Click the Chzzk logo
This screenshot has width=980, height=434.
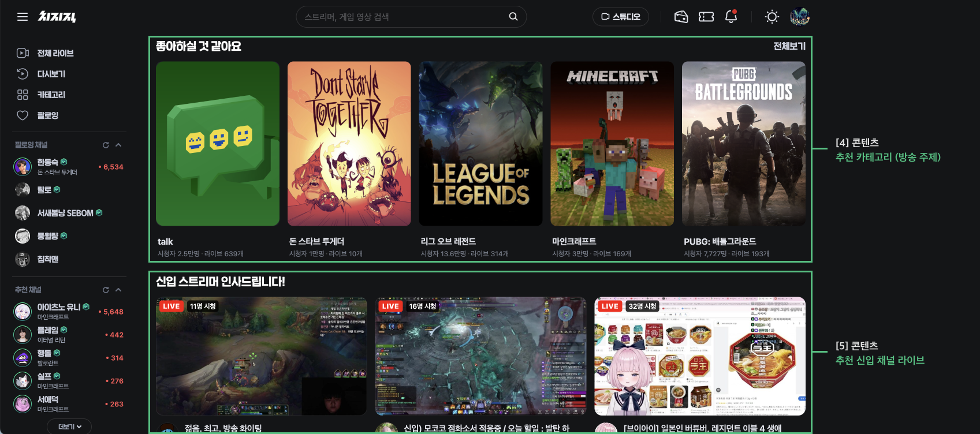57,17
